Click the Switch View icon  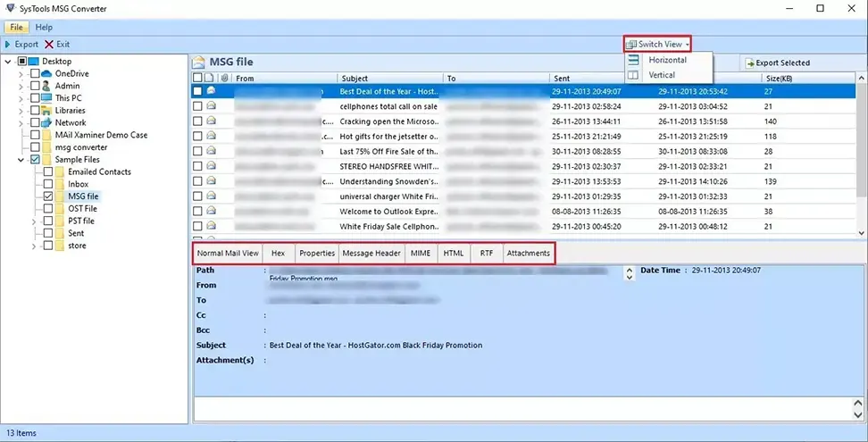point(630,45)
